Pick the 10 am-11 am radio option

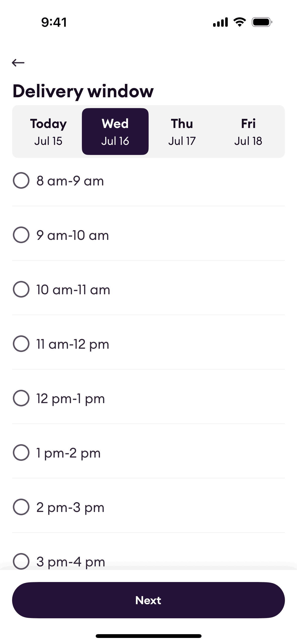(21, 289)
